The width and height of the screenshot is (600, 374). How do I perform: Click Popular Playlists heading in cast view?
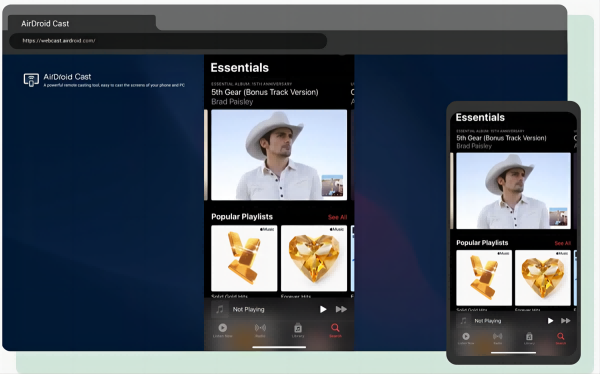pos(242,217)
